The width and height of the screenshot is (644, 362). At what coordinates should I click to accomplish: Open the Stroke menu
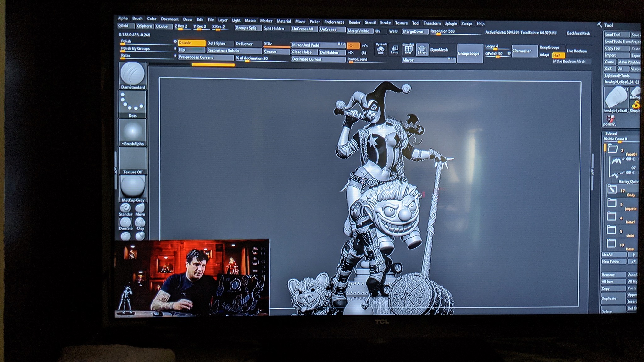(x=385, y=23)
